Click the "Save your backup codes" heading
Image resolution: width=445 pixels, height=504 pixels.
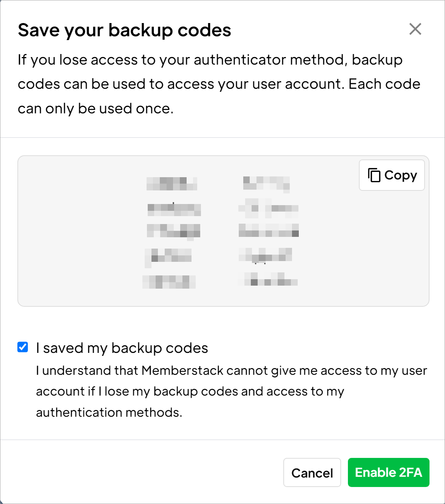click(x=124, y=30)
